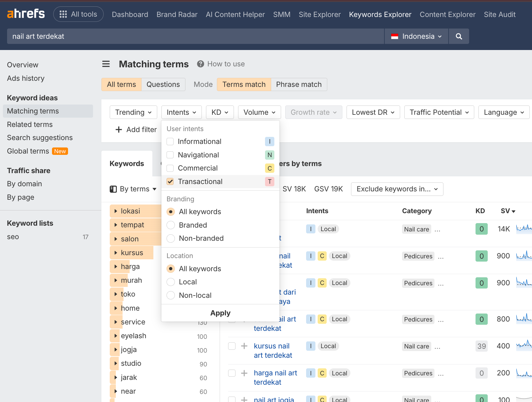532x402 pixels.
Task: Click the sparkline chart for the 14K keyword
Action: pos(524,229)
